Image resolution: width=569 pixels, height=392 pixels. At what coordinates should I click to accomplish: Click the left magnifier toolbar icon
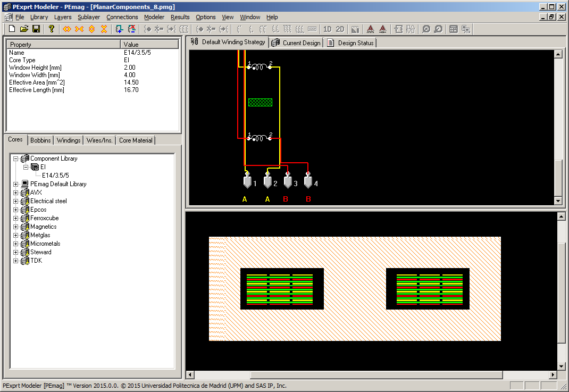click(426, 29)
